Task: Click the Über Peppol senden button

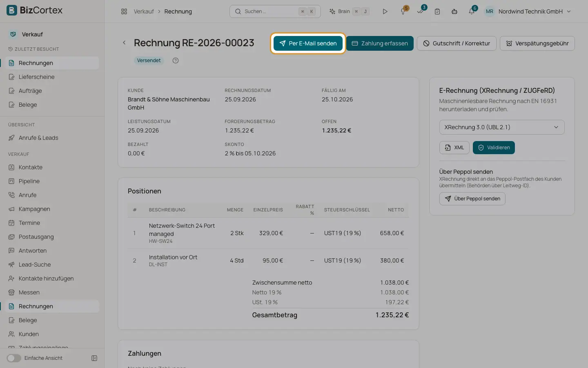Action: tap(472, 199)
